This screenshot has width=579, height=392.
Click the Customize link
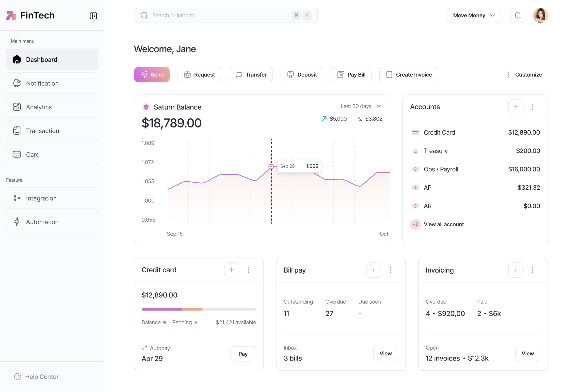point(529,75)
